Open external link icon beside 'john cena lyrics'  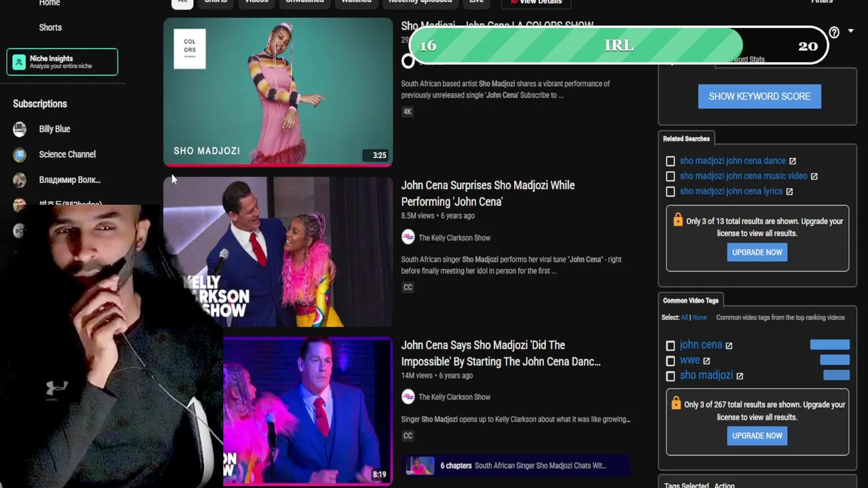pos(789,192)
